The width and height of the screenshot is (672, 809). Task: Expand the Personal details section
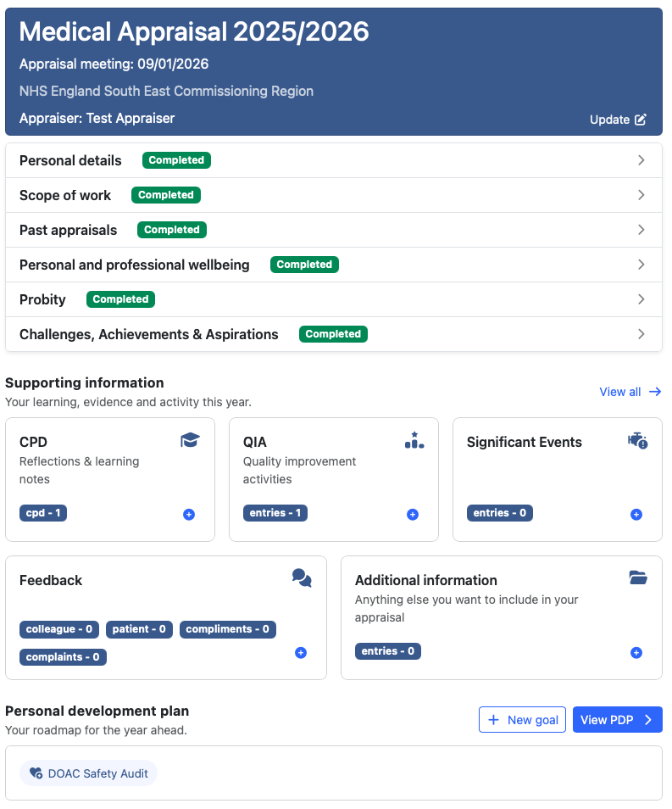click(x=641, y=160)
